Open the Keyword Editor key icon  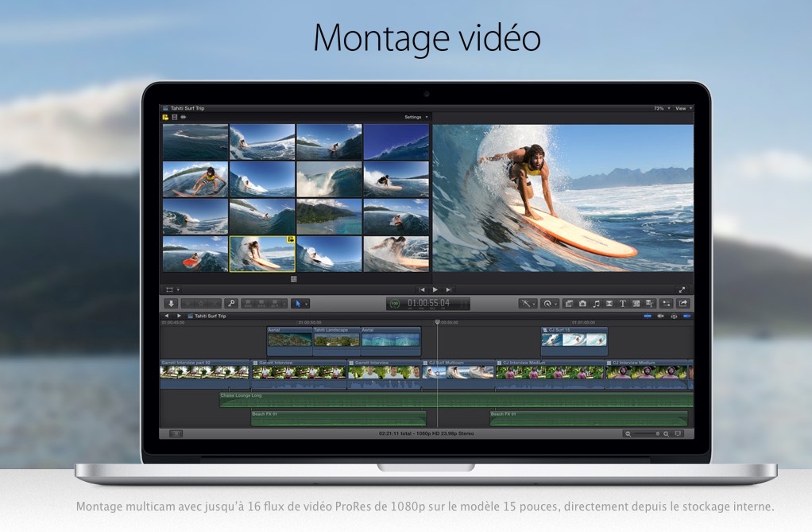pos(231,303)
